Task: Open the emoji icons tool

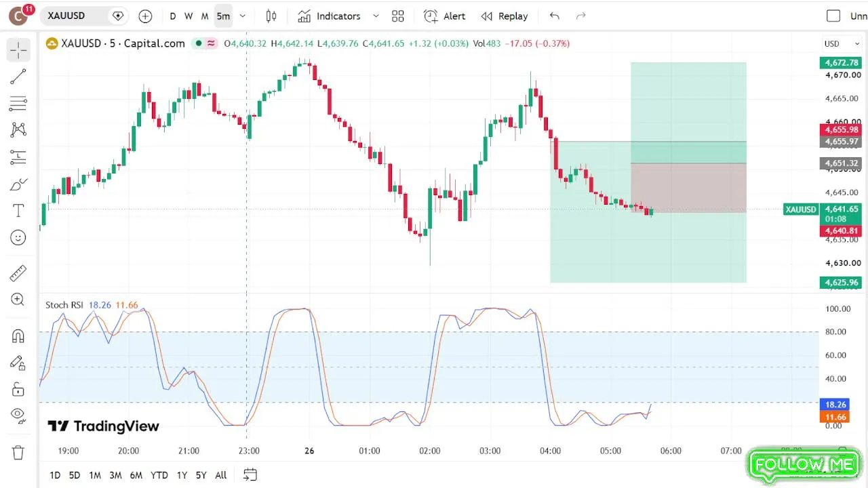Action: coord(18,238)
